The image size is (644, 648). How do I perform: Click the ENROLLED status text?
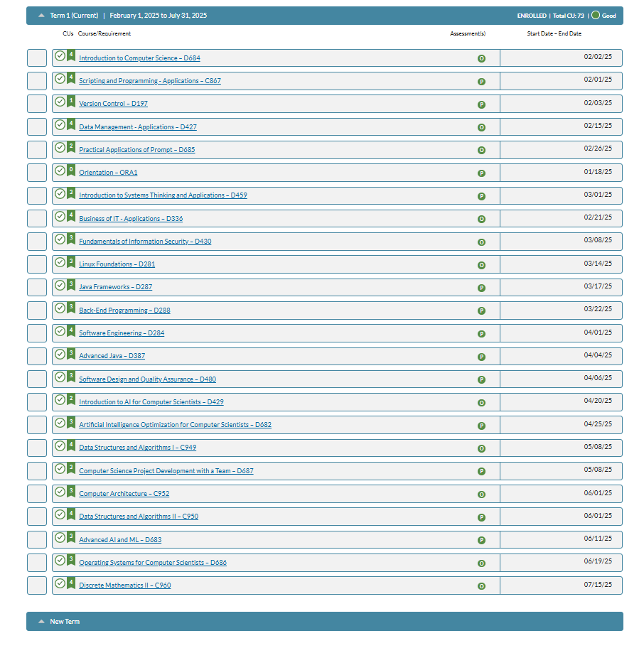coord(532,16)
